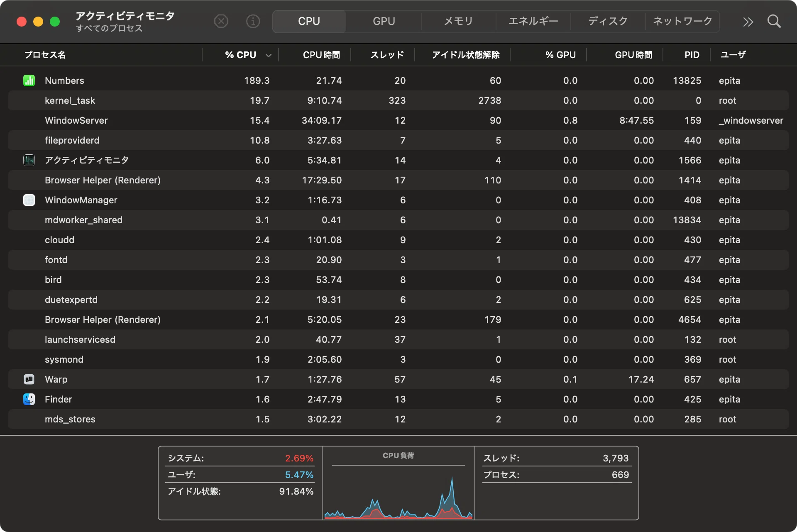Select the kernel_task process row

pyautogui.click(x=398, y=100)
